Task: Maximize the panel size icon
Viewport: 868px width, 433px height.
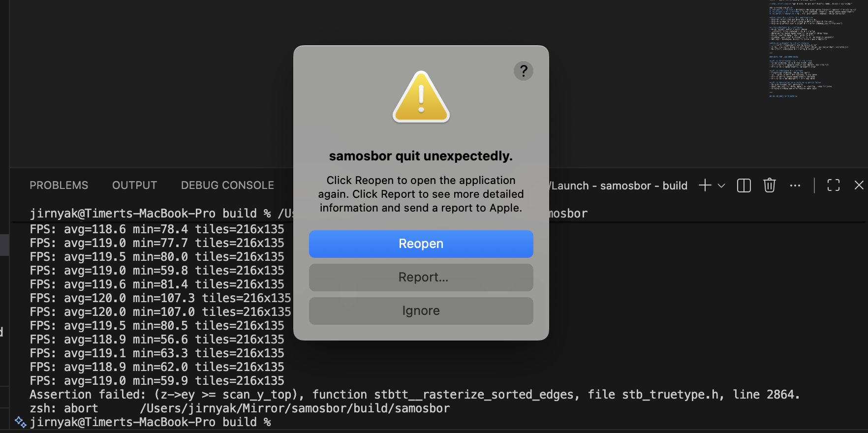Action: click(x=834, y=186)
